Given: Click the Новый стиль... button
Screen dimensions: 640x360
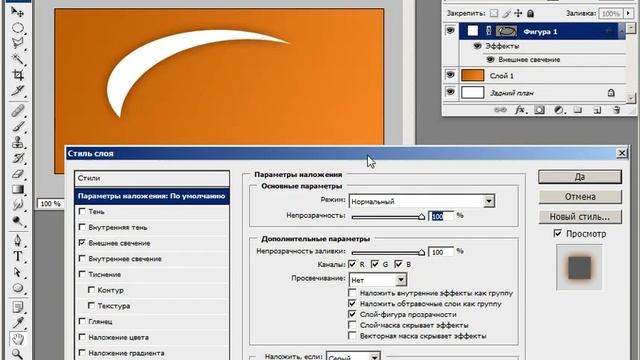Looking at the screenshot, I should tap(580, 217).
